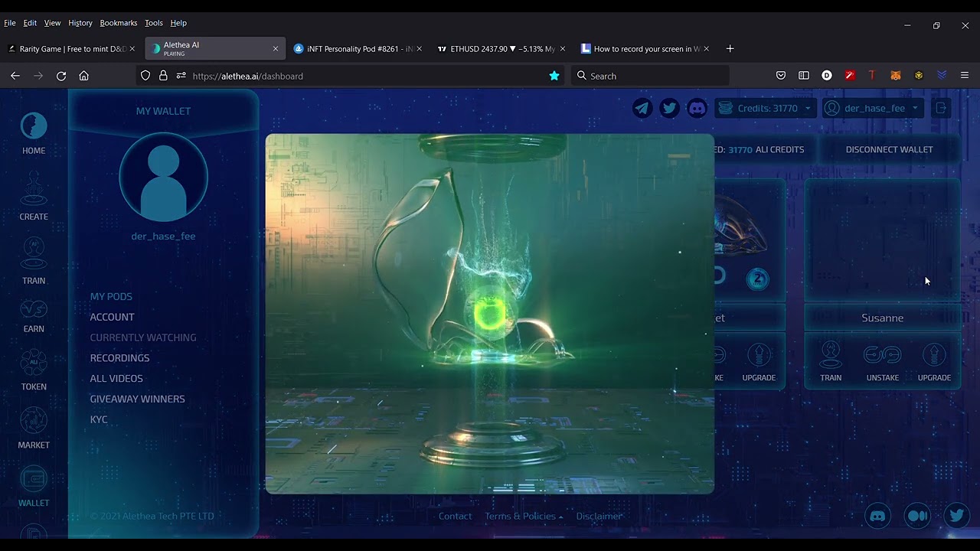Open the Telegram link icon in header
The width and height of the screenshot is (980, 551).
pyautogui.click(x=642, y=108)
